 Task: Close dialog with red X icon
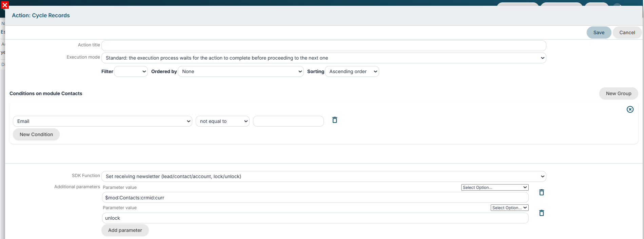(5, 5)
